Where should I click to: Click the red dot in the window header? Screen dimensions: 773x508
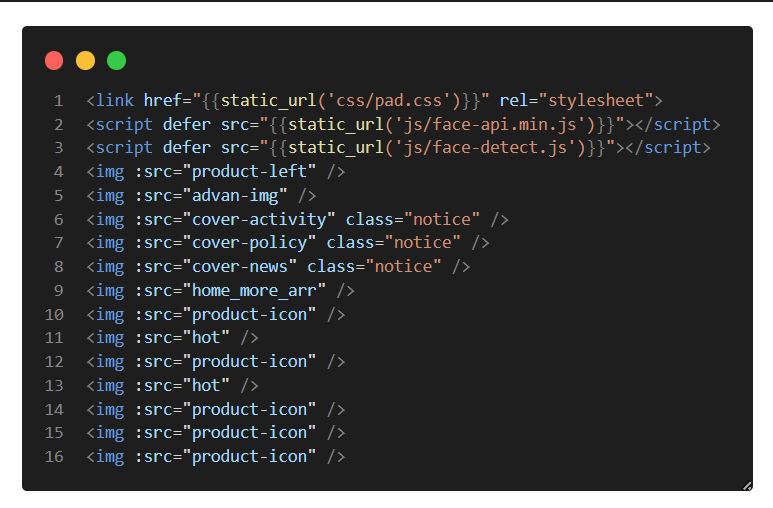point(54,61)
